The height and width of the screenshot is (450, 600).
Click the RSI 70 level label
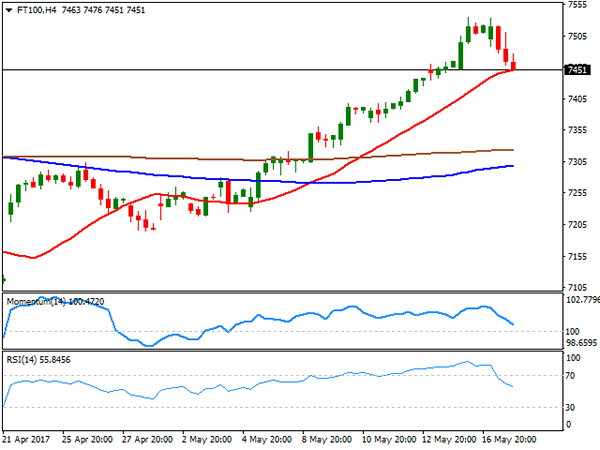tap(571, 376)
